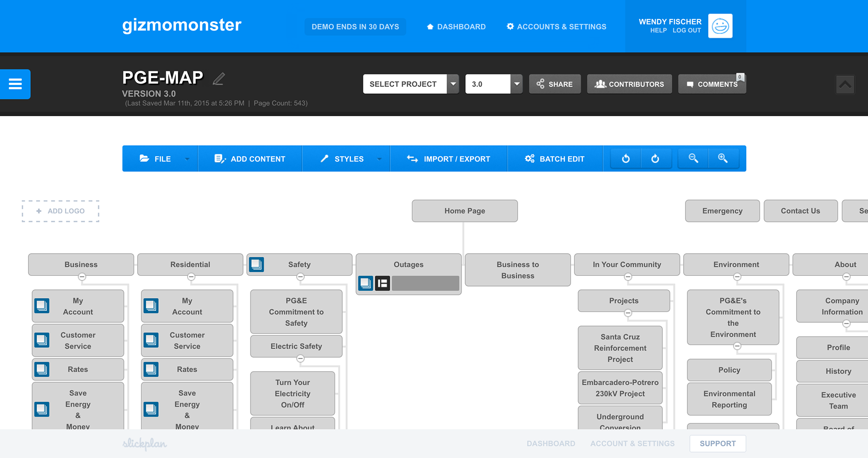The image size is (868, 458).
Task: Open the hamburger side menu
Action: [15, 84]
